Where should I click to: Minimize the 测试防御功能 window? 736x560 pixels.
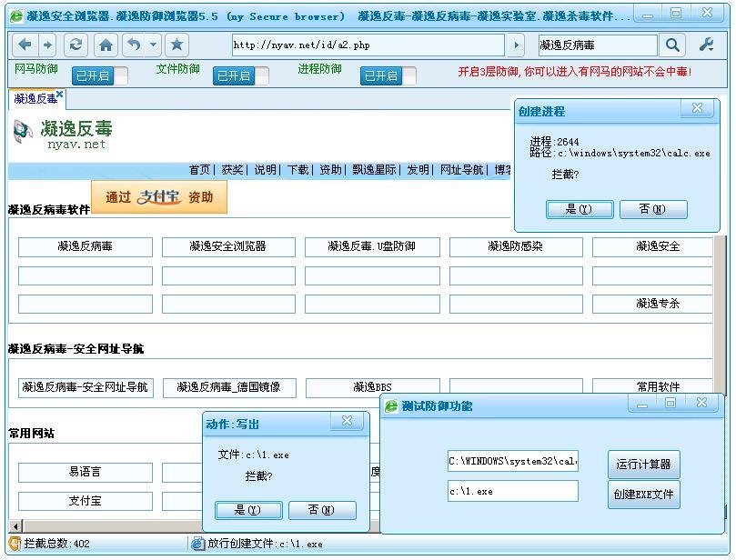642,404
